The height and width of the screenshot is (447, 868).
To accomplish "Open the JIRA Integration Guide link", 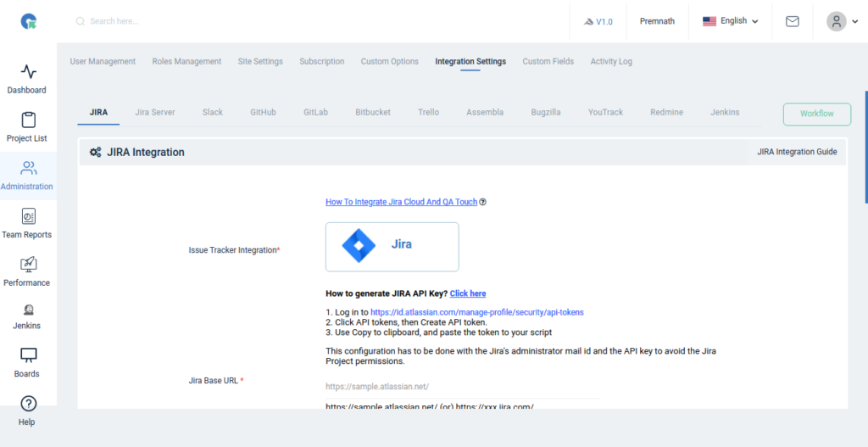I will pos(796,153).
